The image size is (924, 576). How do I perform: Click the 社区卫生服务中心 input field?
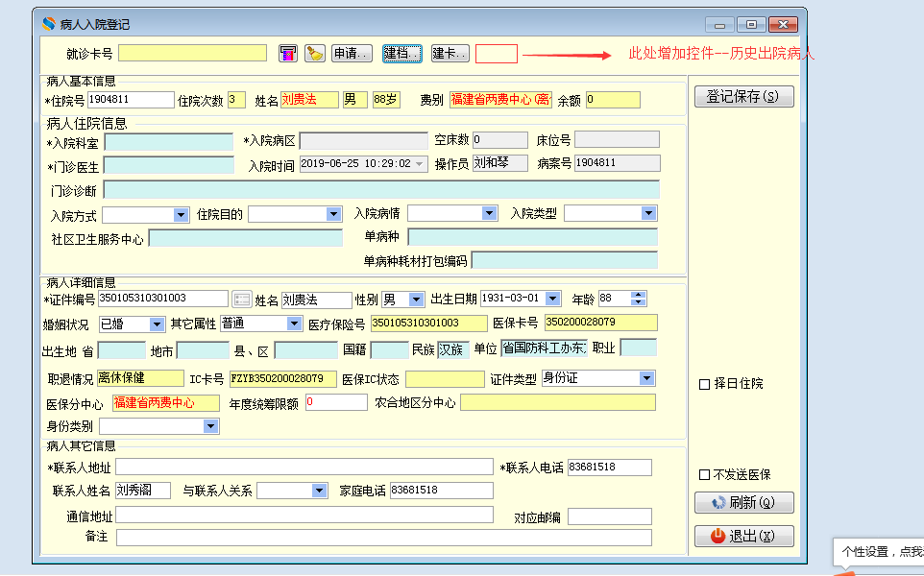(245, 238)
